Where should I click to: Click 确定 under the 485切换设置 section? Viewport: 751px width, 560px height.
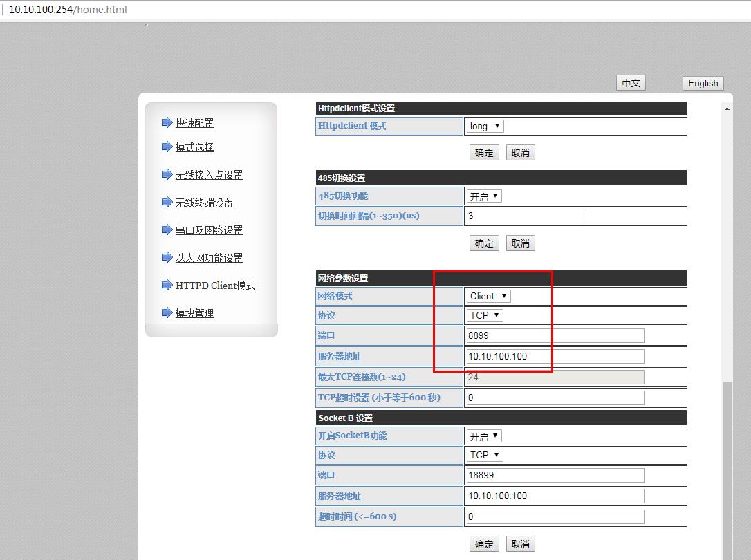click(484, 243)
